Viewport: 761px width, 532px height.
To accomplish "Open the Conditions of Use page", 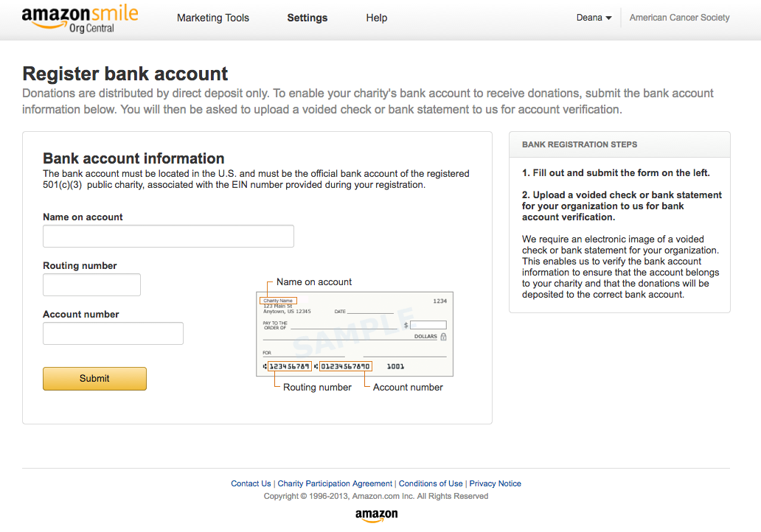I will click(x=431, y=483).
